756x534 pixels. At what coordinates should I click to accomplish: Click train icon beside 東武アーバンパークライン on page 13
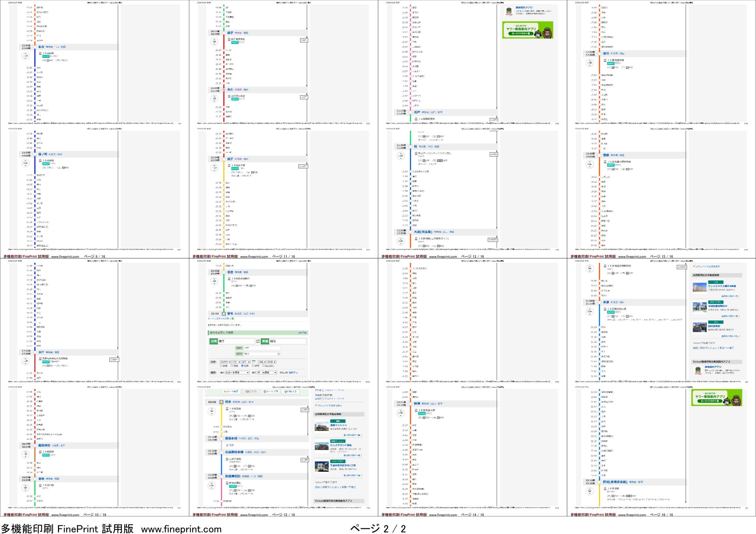pos(416,153)
